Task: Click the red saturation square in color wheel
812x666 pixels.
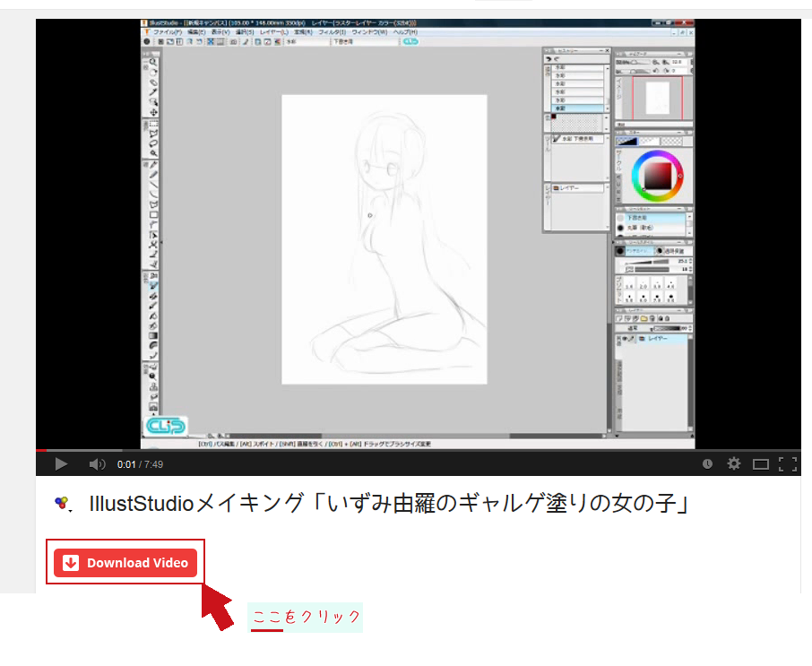Action: pyautogui.click(x=658, y=176)
